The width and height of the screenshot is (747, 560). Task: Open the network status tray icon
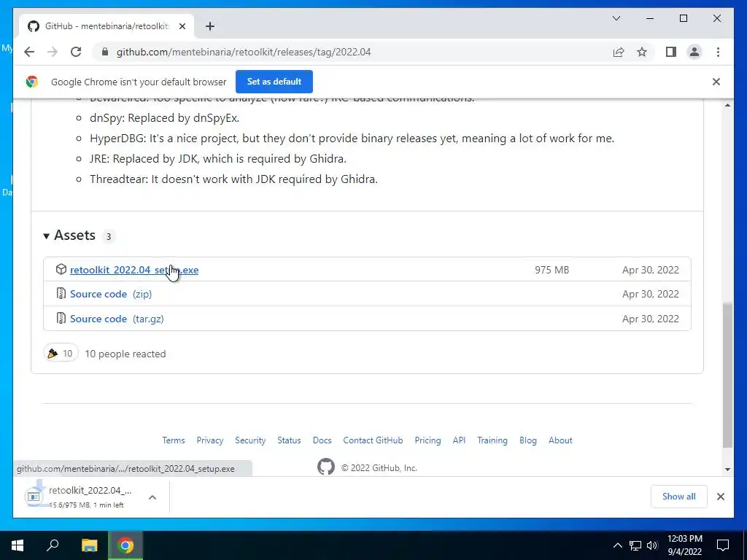635,545
